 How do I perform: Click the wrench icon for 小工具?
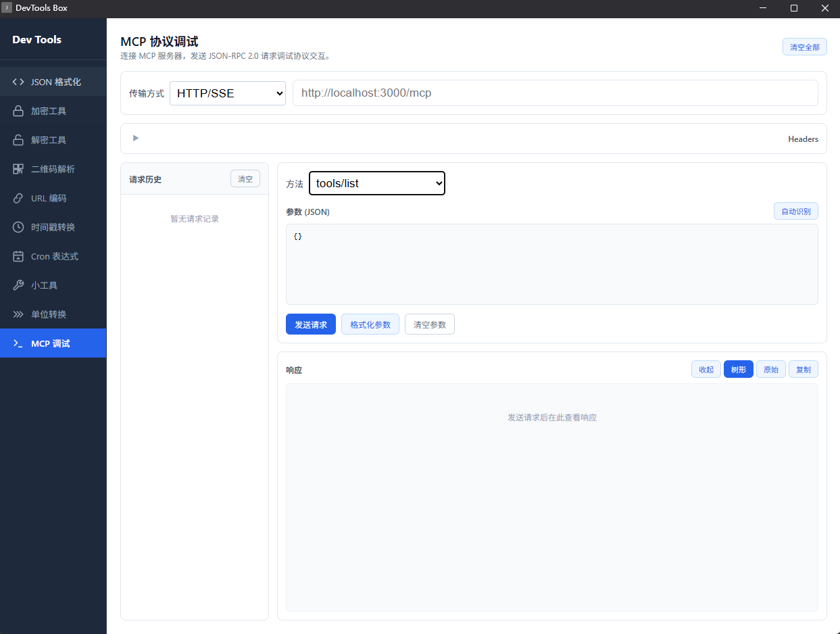coord(18,285)
